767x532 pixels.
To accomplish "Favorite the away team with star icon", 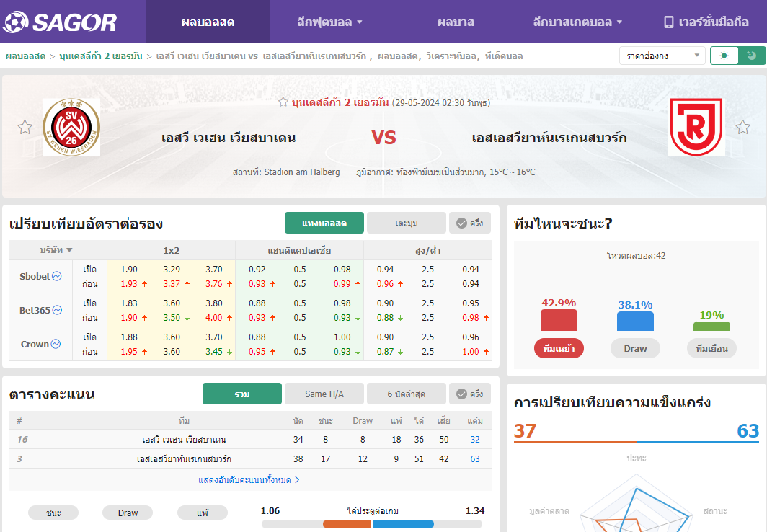I will click(742, 127).
